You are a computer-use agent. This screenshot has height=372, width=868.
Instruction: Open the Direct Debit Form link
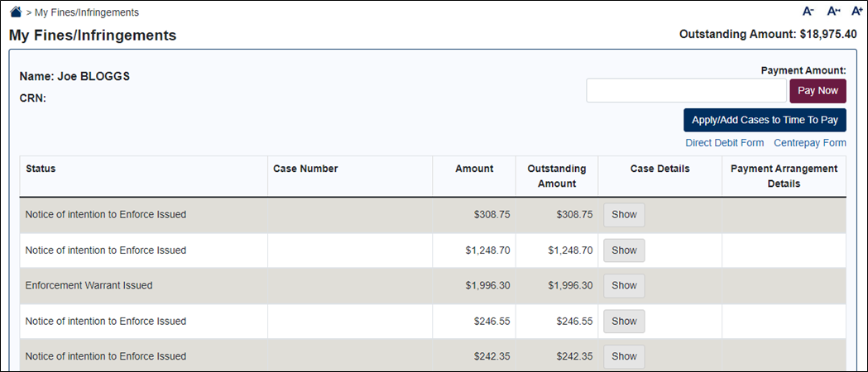pyautogui.click(x=725, y=143)
